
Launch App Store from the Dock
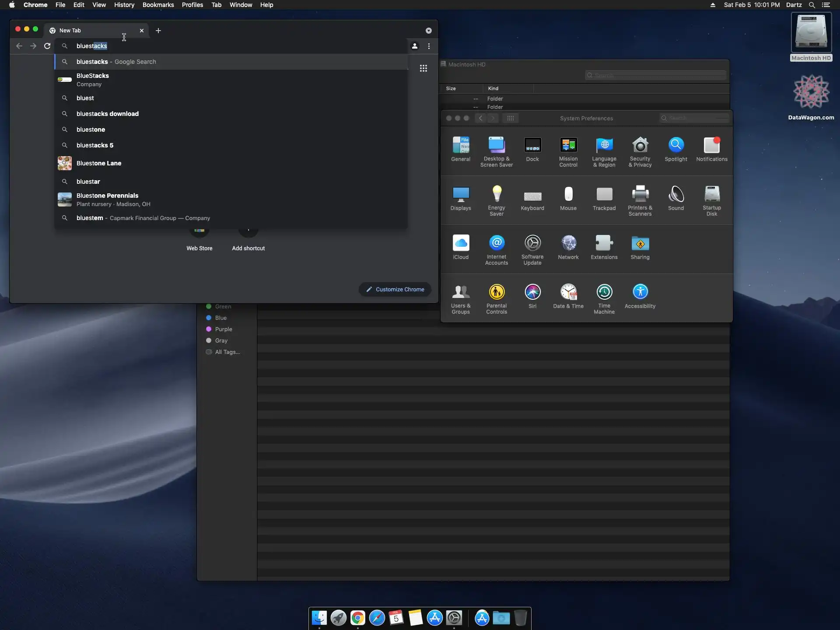click(434, 618)
